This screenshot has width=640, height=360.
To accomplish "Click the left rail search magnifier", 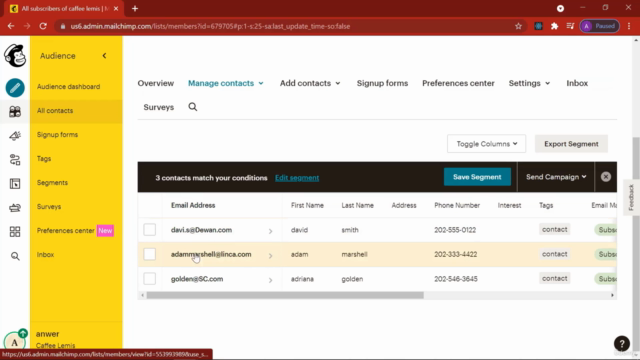I will (x=15, y=256).
